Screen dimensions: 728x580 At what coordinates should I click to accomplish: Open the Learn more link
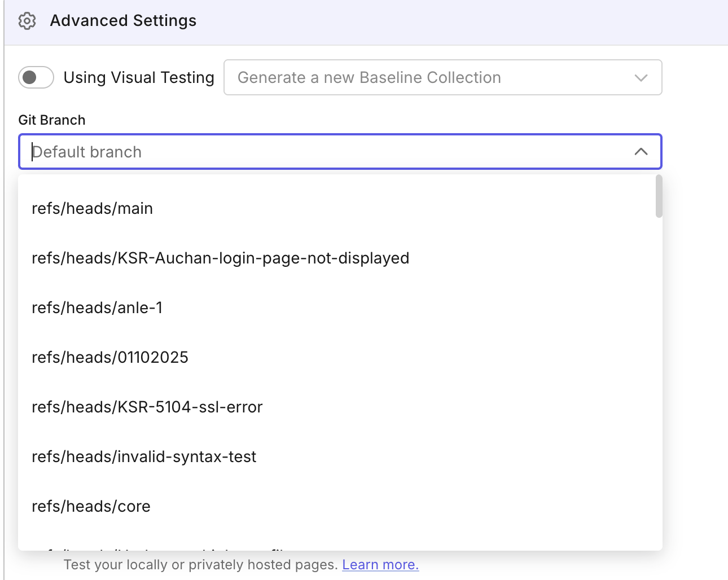coord(380,565)
